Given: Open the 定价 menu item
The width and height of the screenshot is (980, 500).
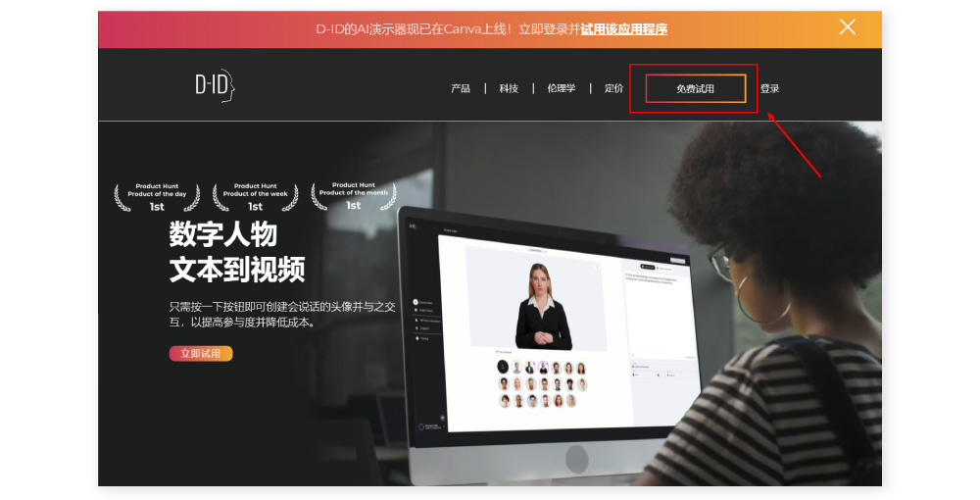Looking at the screenshot, I should 613,89.
